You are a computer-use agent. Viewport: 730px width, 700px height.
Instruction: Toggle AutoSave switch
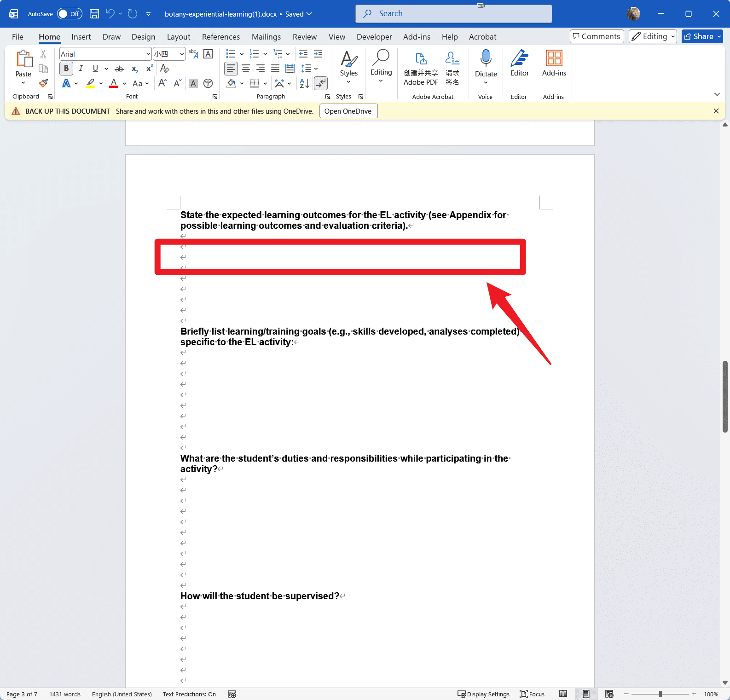click(x=70, y=14)
